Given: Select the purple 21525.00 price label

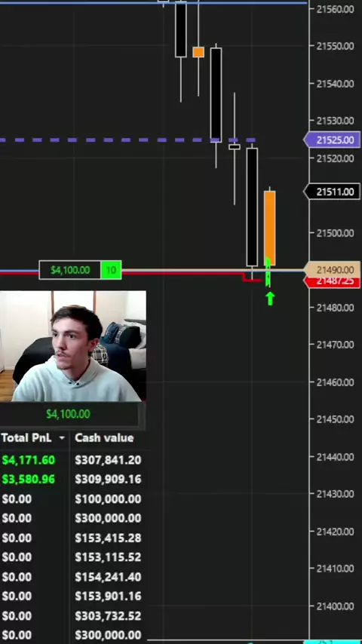Looking at the screenshot, I should tap(333, 140).
